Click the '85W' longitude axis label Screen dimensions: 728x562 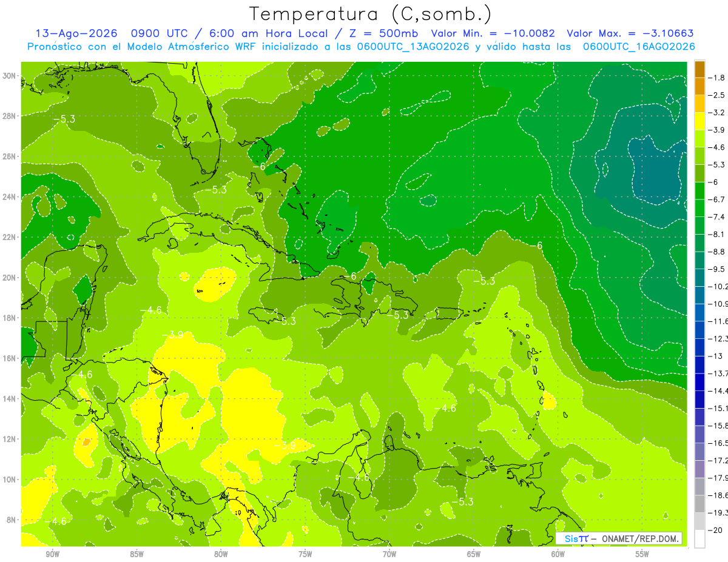pos(136,555)
